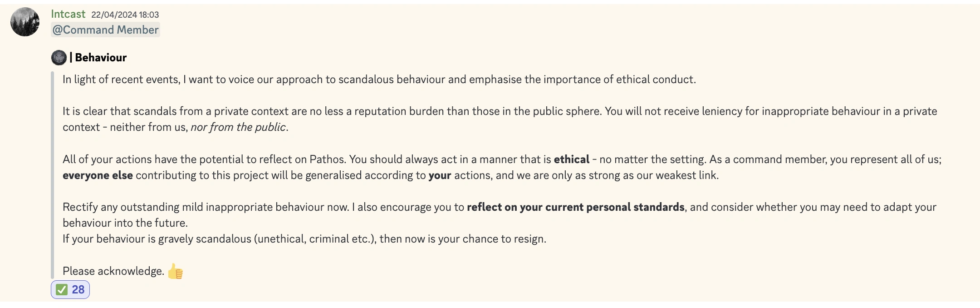The width and height of the screenshot is (980, 308).
Task: Click the "Please acknowledge." text
Action: 113,271
